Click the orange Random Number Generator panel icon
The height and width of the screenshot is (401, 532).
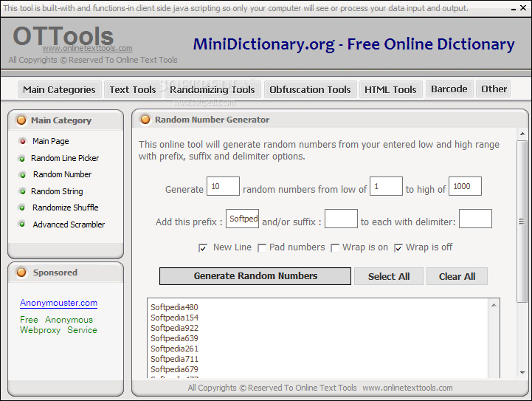tap(145, 120)
